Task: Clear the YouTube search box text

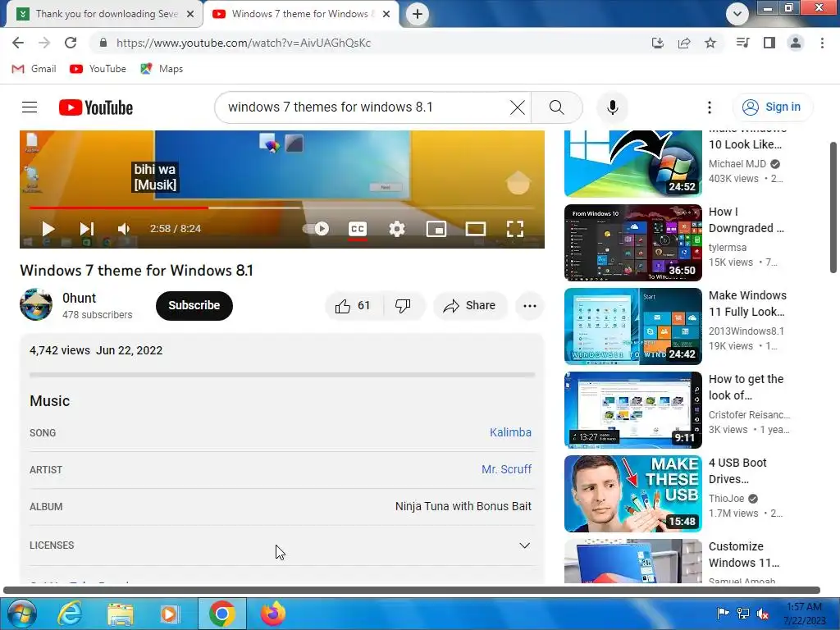Action: point(517,107)
